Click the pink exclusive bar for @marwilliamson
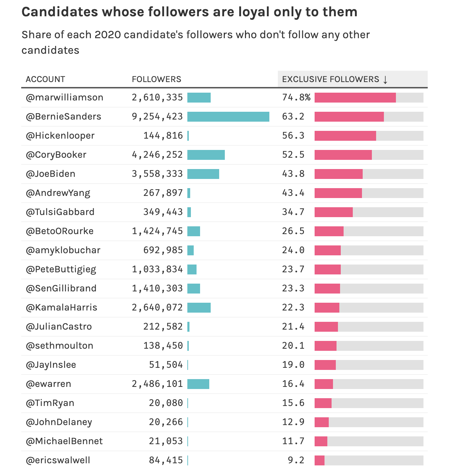Screen dimensions: 456x476 point(355,98)
